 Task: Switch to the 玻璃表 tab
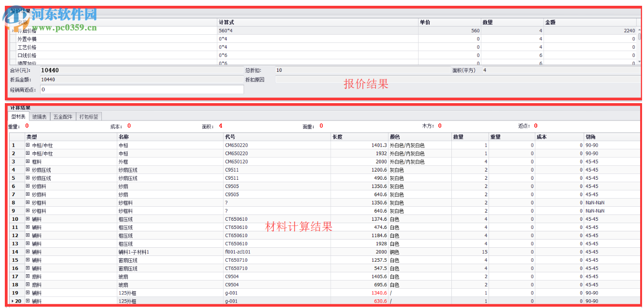40,116
